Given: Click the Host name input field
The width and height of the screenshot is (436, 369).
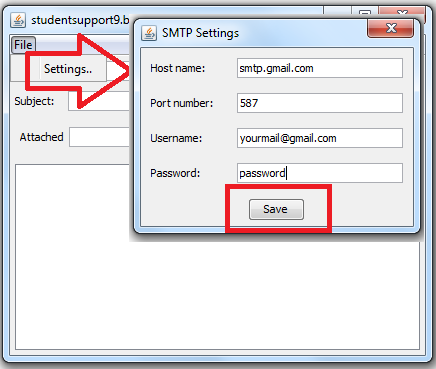Looking at the screenshot, I should pos(320,68).
